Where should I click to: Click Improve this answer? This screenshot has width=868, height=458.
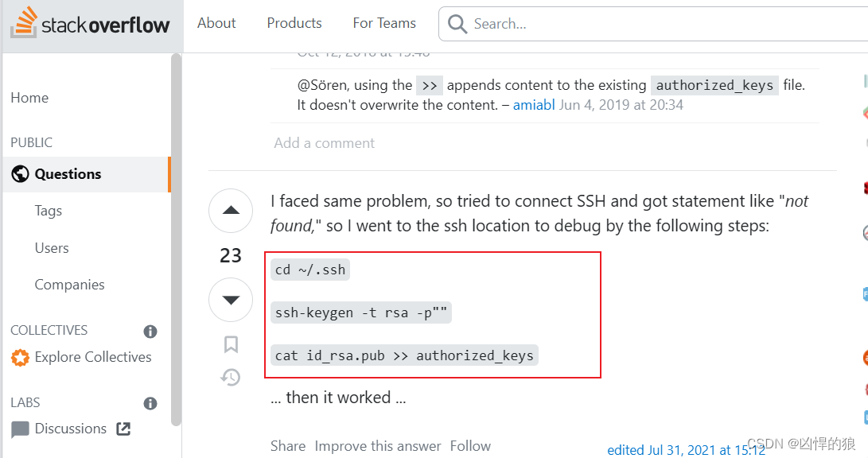click(x=377, y=446)
